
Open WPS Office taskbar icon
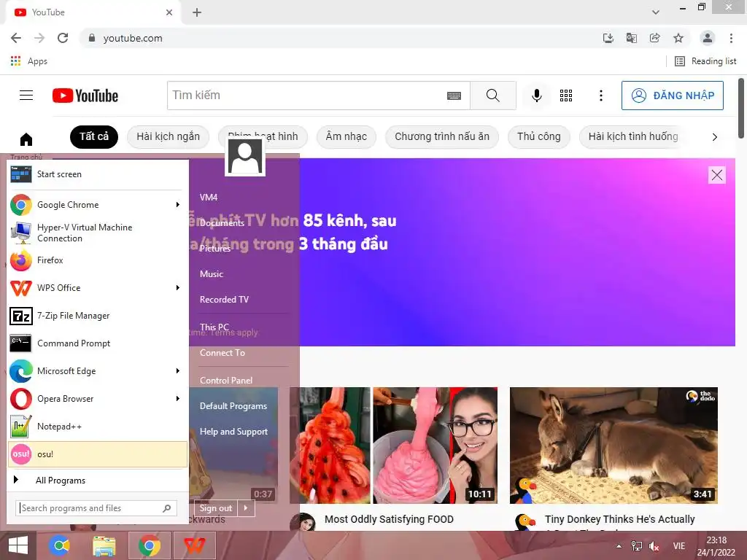click(x=194, y=545)
